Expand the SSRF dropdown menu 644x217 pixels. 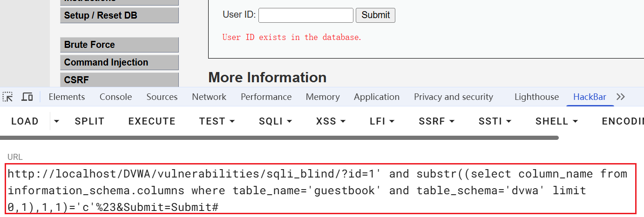436,121
